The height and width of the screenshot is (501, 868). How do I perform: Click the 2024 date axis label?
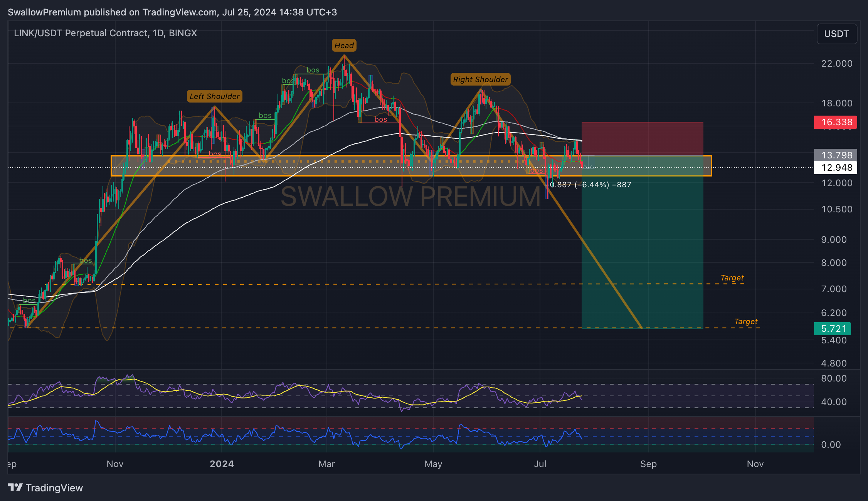coord(222,464)
